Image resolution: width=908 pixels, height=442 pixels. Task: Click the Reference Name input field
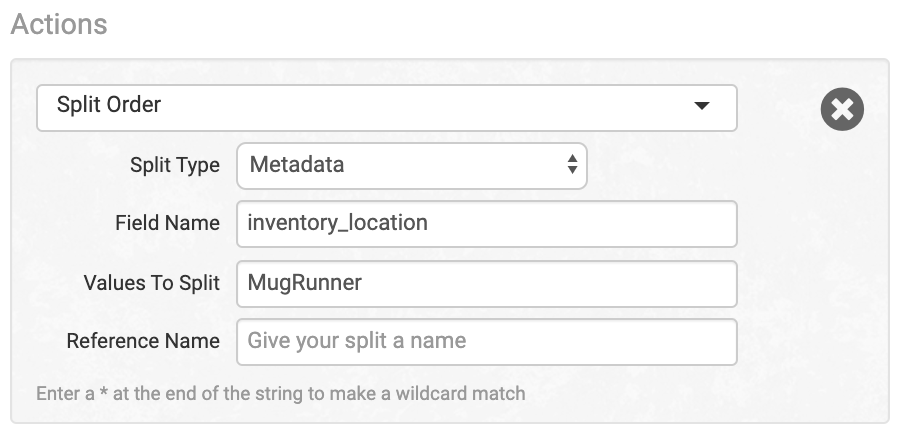coord(486,341)
